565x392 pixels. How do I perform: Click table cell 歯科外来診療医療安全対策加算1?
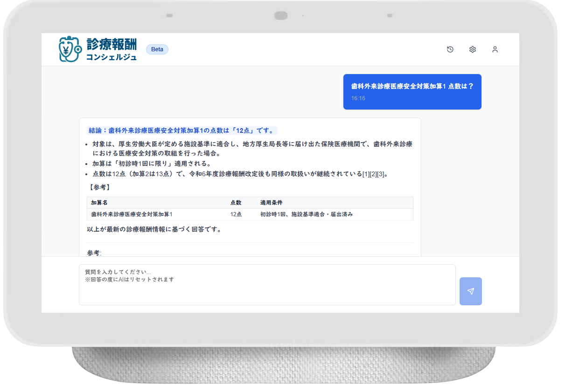[x=132, y=214]
